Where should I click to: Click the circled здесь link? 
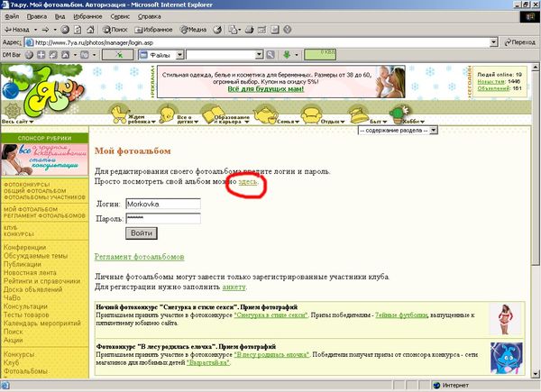pos(248,182)
